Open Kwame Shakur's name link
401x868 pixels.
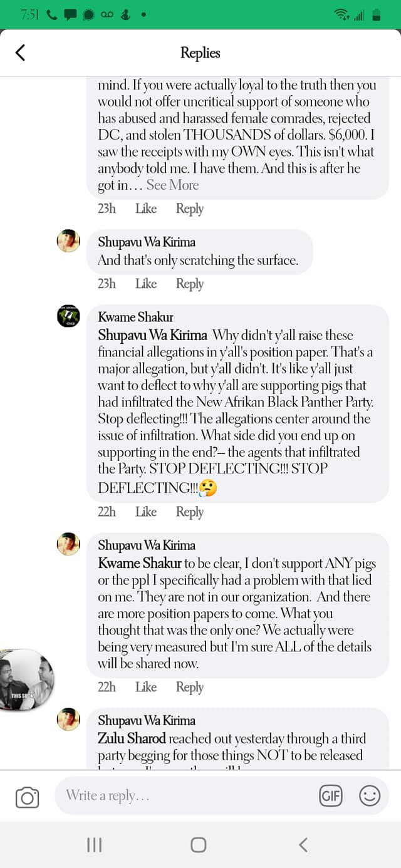(x=135, y=317)
